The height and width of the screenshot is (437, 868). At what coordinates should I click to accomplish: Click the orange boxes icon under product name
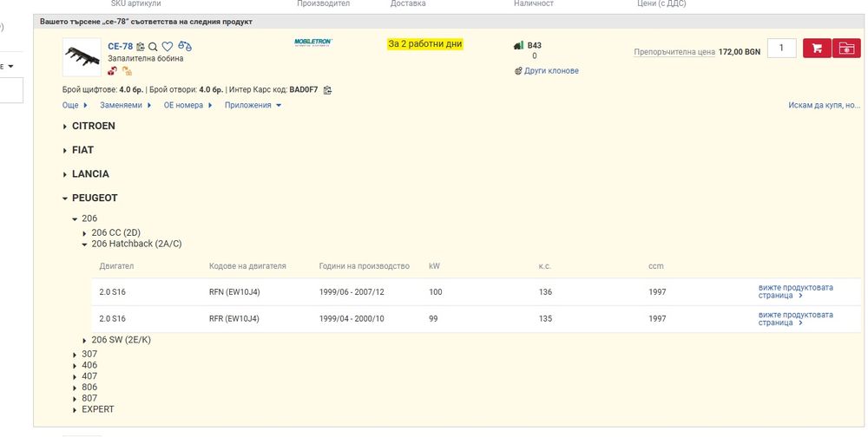[127, 71]
